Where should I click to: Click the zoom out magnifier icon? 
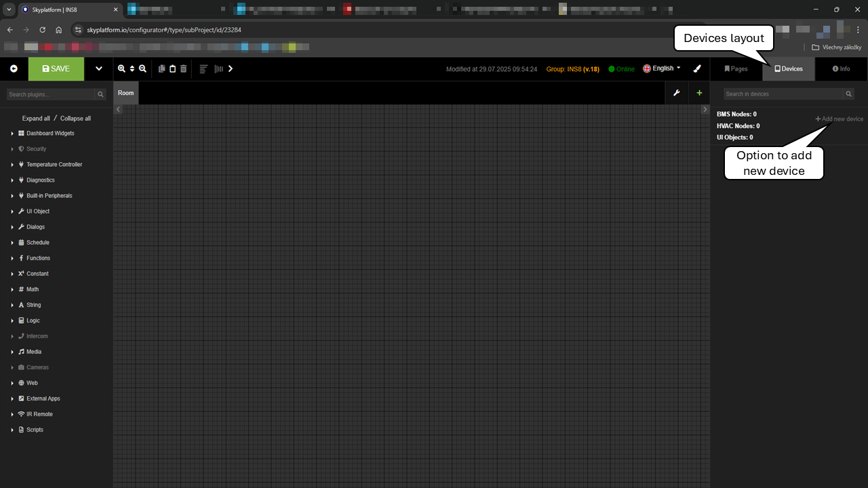coord(142,68)
